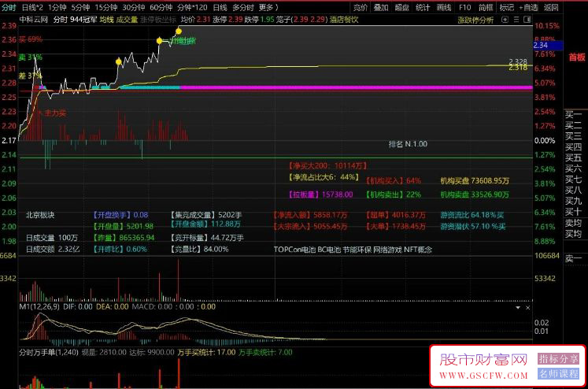Image resolution: width=588 pixels, height=389 pixels.
Task: Click the 超盘 toolbar button
Action: point(401,8)
